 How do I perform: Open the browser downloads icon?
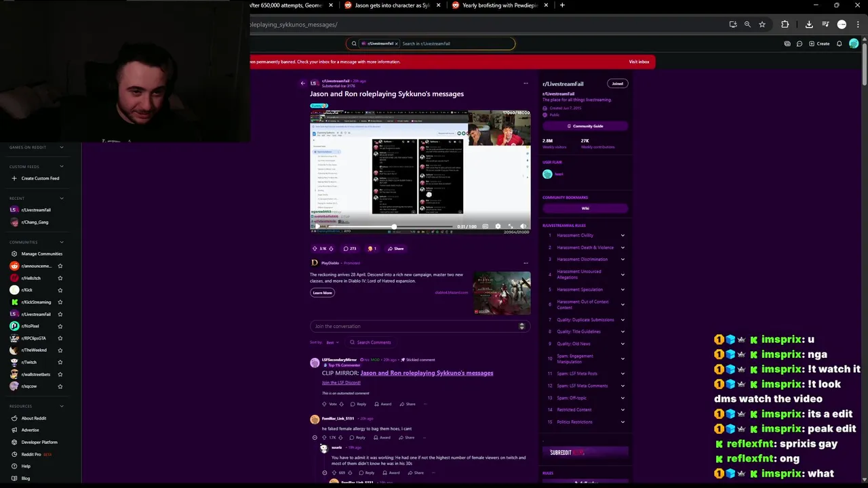tap(809, 24)
